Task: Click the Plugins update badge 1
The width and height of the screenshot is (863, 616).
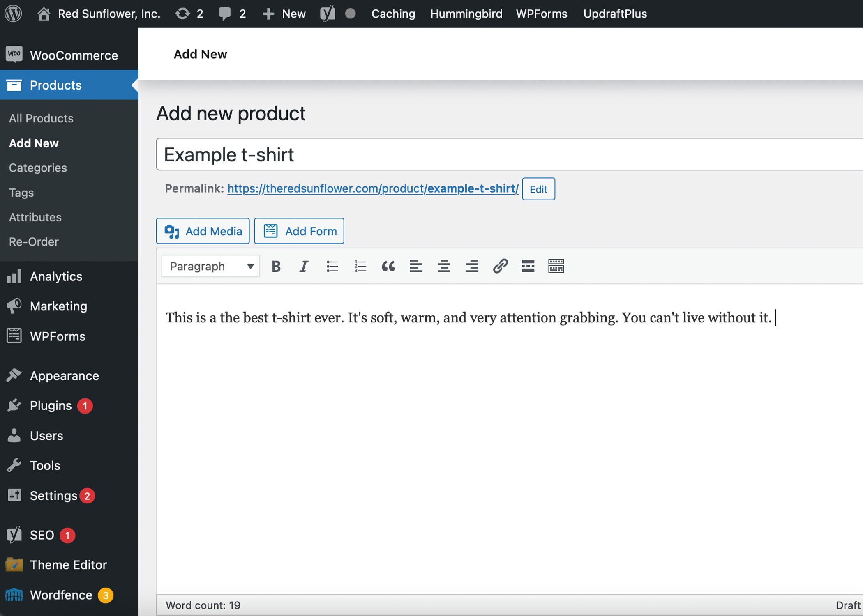Action: (85, 406)
